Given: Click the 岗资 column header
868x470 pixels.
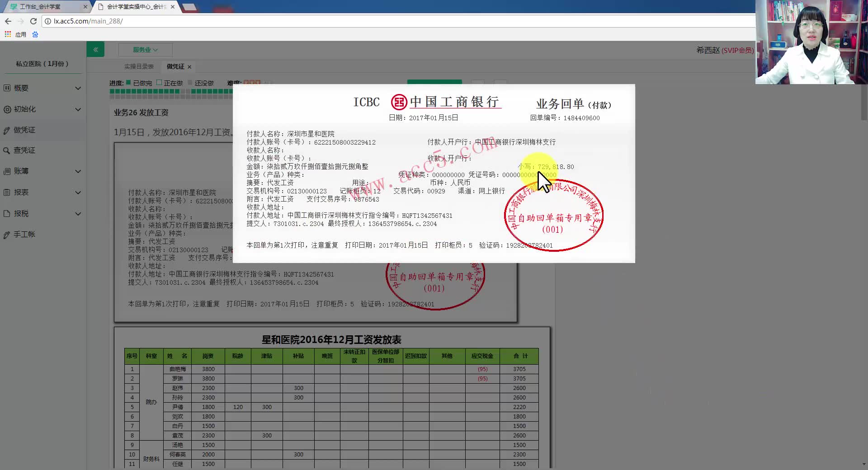Looking at the screenshot, I should 208,356.
